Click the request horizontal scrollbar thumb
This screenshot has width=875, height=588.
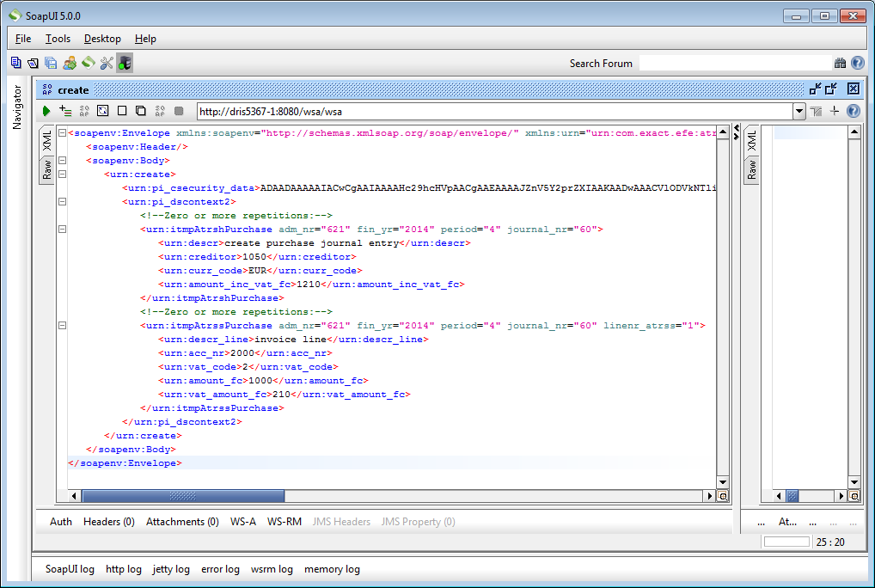(183, 496)
